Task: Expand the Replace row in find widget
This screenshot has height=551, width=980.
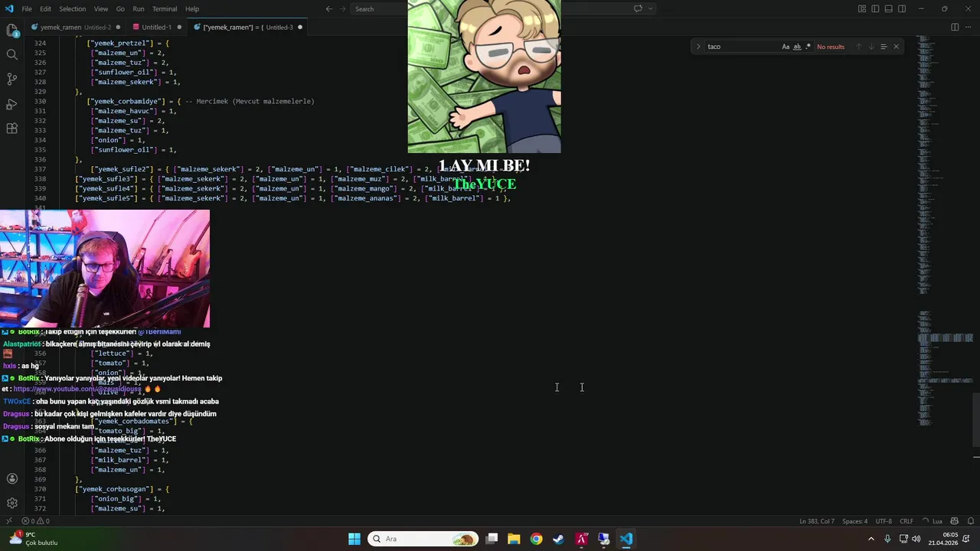Action: [x=697, y=47]
